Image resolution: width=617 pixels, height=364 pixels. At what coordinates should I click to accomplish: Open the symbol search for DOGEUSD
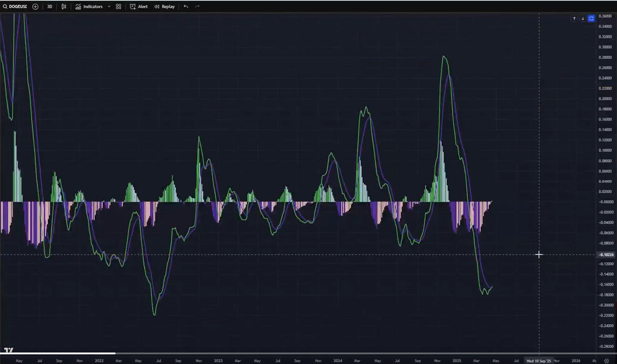15,6
